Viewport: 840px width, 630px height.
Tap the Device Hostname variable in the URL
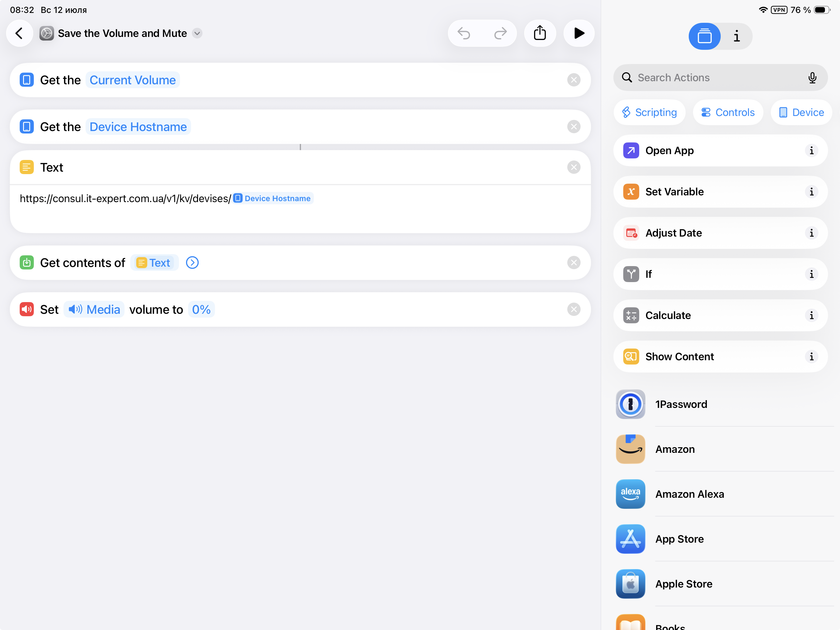273,198
